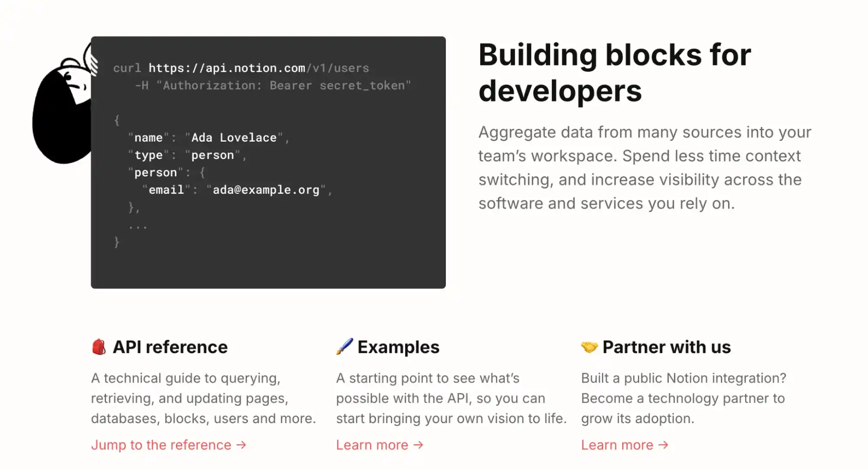Click the peeking character illustration
This screenshot has height=470, width=868.
pyautogui.click(x=63, y=109)
